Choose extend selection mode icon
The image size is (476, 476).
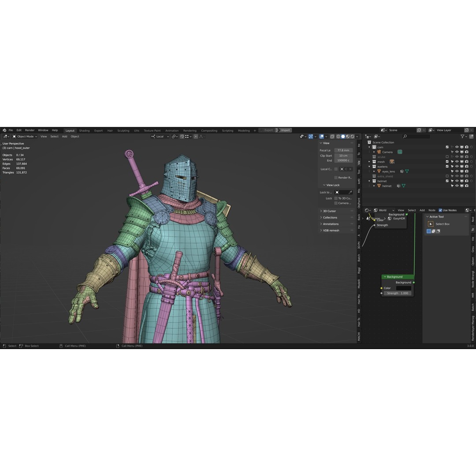(434, 231)
